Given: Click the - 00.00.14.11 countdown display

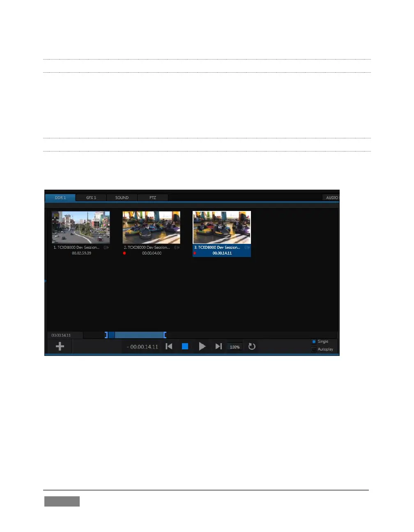Looking at the screenshot, I should (x=143, y=347).
